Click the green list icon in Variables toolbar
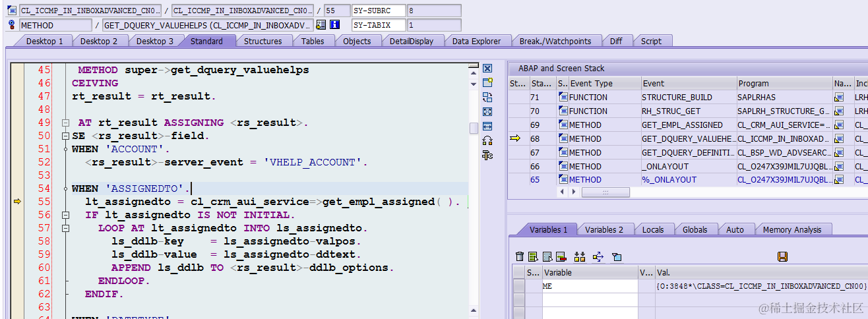 pos(533,256)
